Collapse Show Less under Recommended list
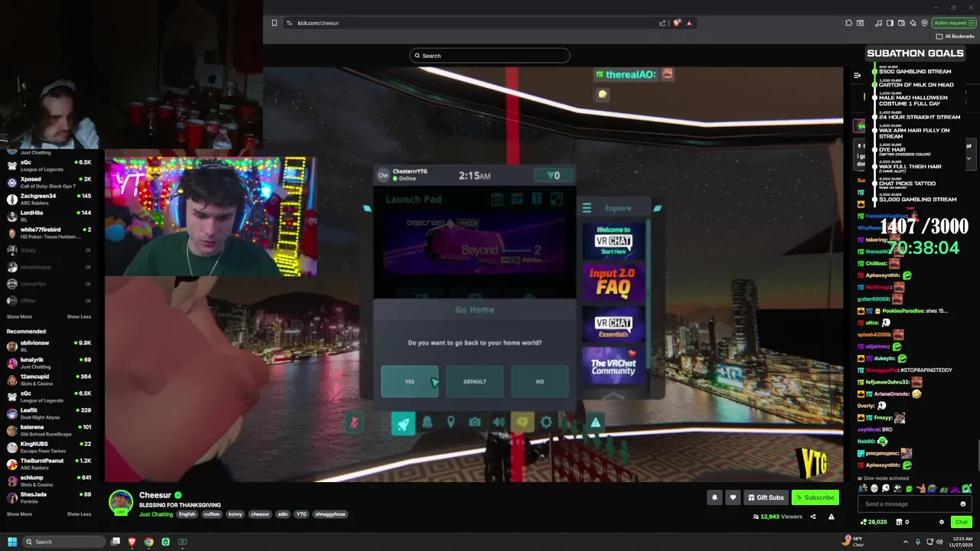 [x=79, y=514]
